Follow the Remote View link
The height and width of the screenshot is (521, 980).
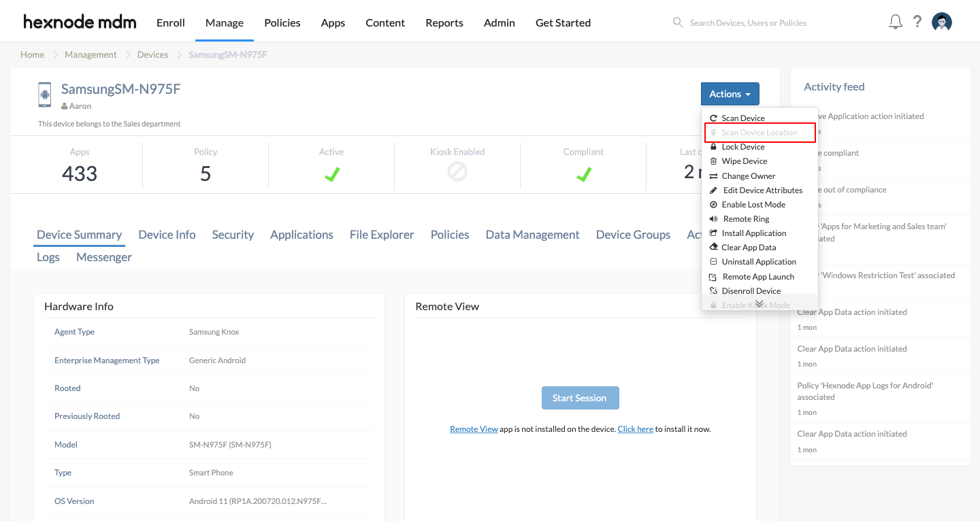click(x=474, y=429)
